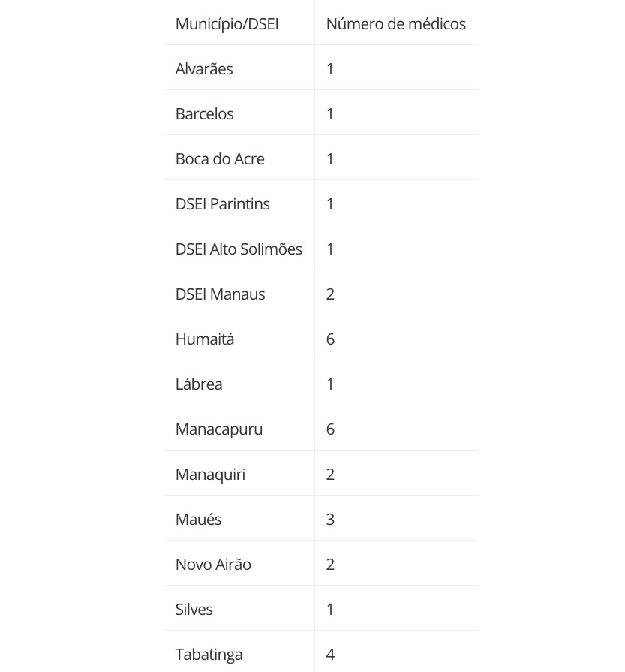Click the Boca do Acre row name
Viewport: 625px width, 672px height.
[220, 159]
